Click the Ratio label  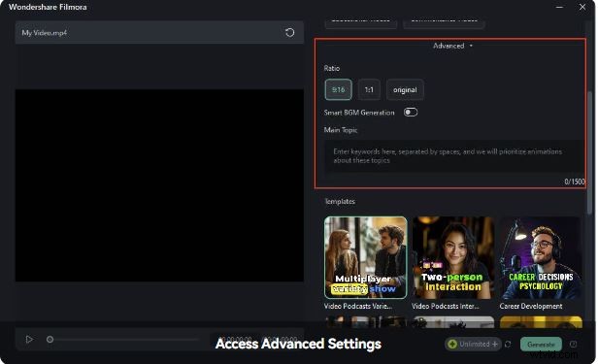pos(331,68)
